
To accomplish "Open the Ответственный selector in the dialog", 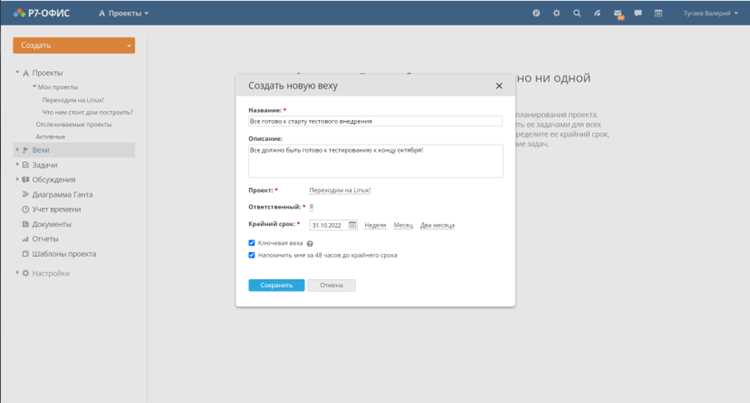I will point(311,207).
